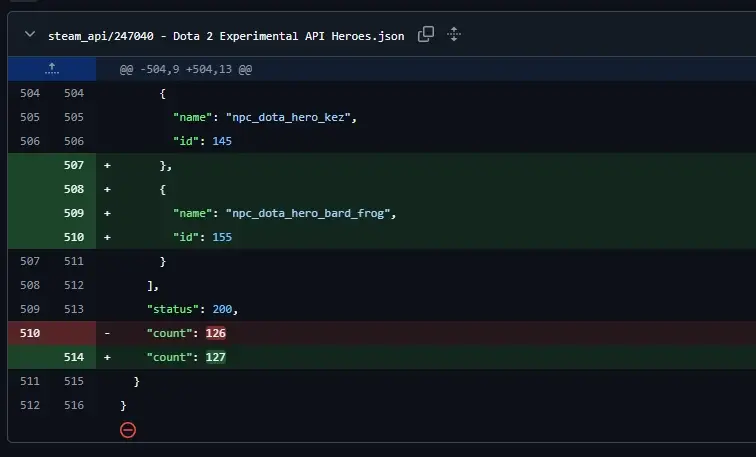Viewport: 756px width, 457px height.
Task: Click old line number 508 on the "]," row
Action: pyautogui.click(x=30, y=285)
